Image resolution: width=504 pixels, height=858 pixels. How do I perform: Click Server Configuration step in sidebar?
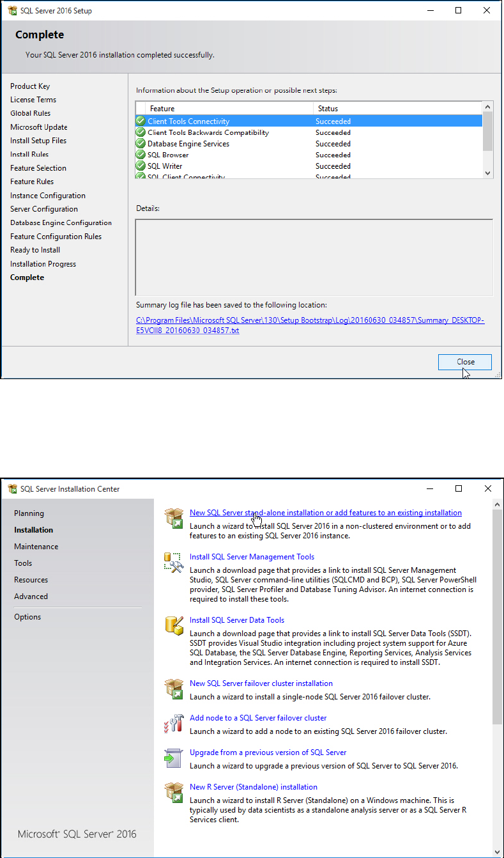tap(44, 209)
